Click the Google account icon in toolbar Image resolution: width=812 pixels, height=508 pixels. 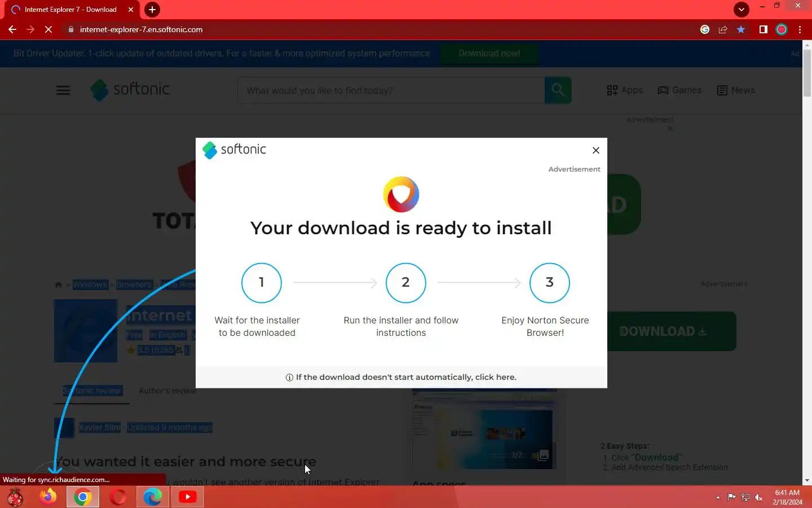pyautogui.click(x=705, y=29)
